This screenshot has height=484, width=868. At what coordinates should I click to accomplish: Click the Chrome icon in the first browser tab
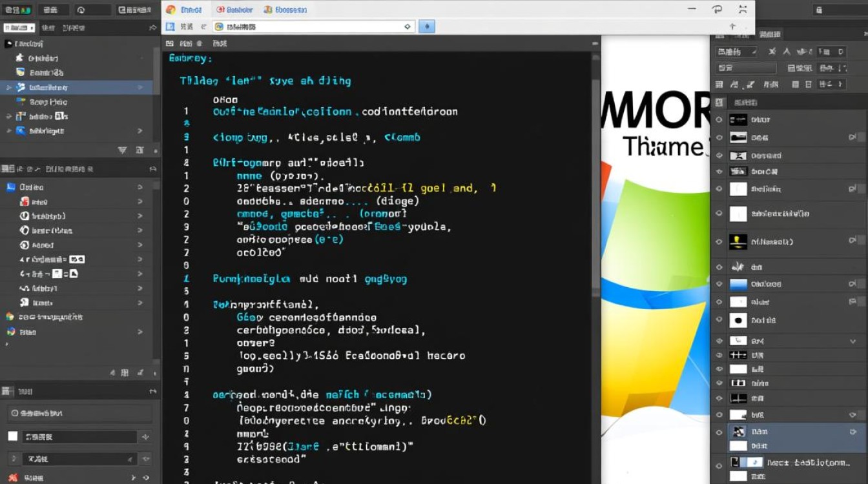[x=170, y=10]
